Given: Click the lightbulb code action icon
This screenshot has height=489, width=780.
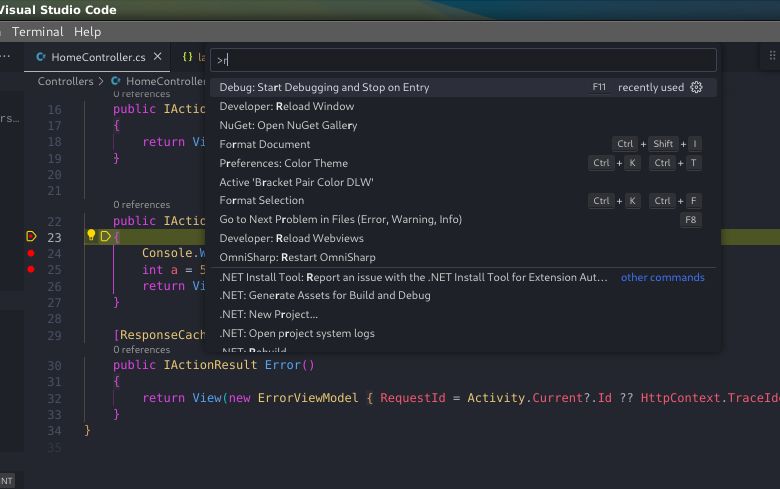Looking at the screenshot, I should (x=91, y=235).
